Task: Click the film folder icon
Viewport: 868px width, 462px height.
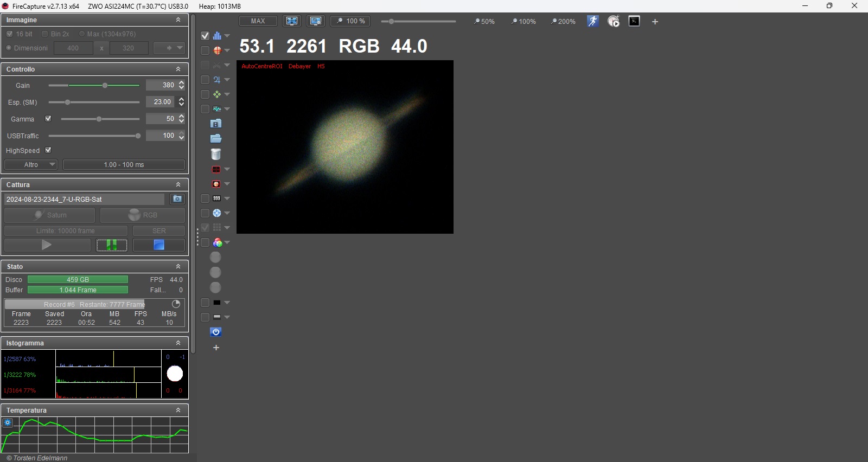Action: pos(216,124)
